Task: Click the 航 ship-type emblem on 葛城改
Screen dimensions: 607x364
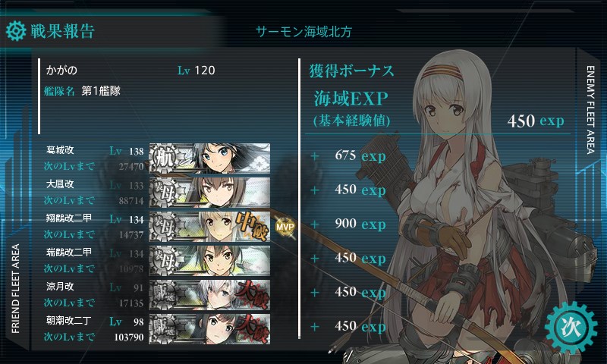Action: tap(164, 158)
